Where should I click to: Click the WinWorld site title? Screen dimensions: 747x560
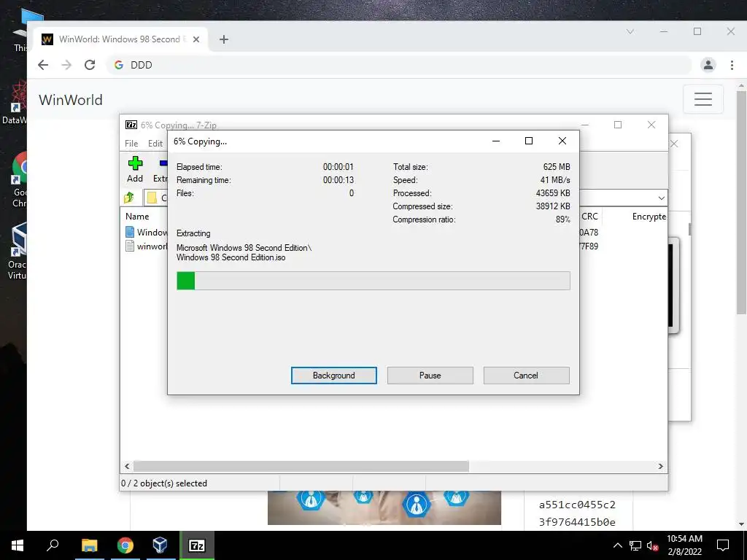[x=71, y=100]
